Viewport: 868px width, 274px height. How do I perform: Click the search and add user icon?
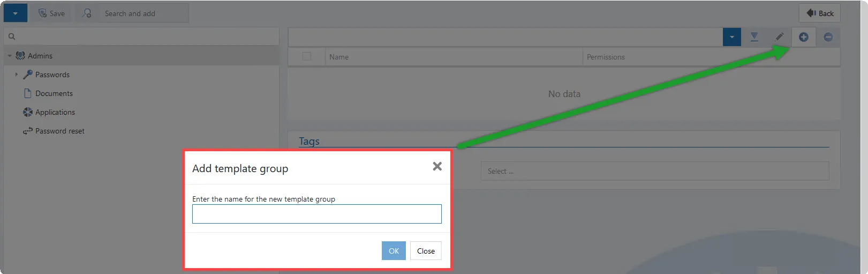click(x=87, y=13)
